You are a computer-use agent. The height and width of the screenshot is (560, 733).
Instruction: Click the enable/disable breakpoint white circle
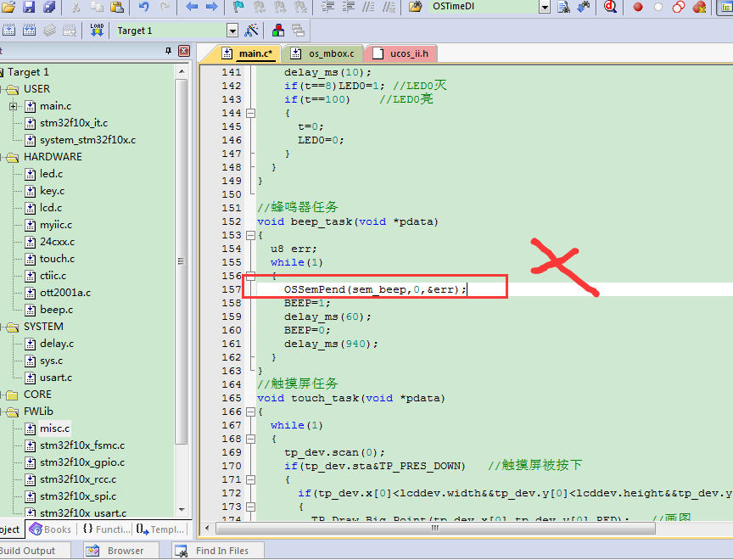pyautogui.click(x=658, y=7)
